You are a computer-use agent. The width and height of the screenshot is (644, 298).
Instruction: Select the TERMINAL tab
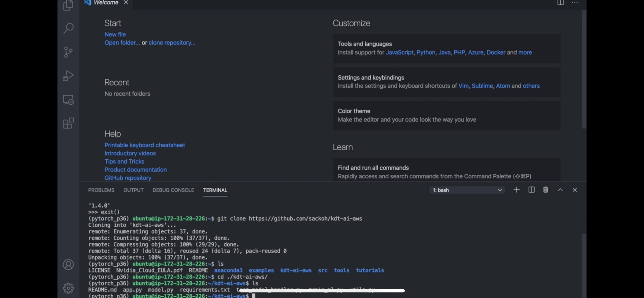[215, 190]
